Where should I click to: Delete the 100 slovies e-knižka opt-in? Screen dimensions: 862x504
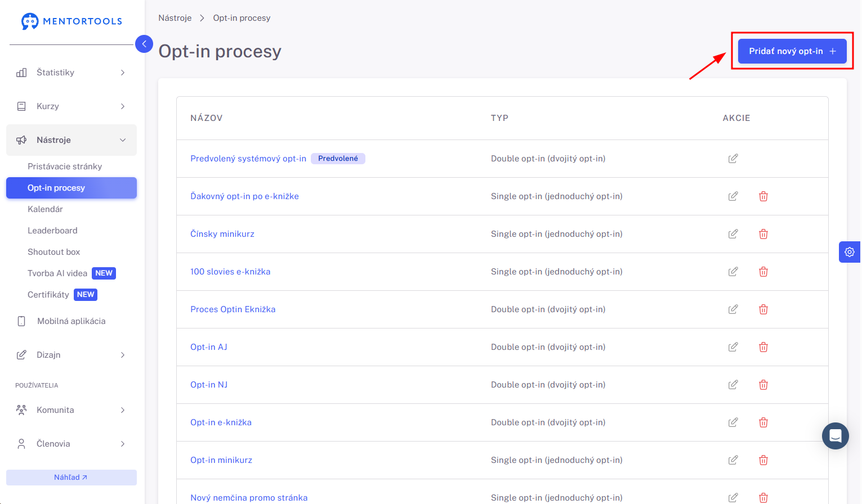[x=763, y=272]
